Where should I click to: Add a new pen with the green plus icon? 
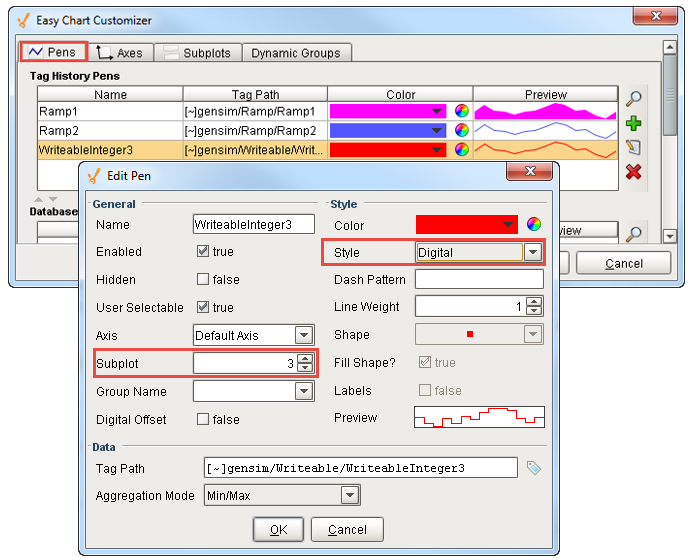(x=633, y=124)
